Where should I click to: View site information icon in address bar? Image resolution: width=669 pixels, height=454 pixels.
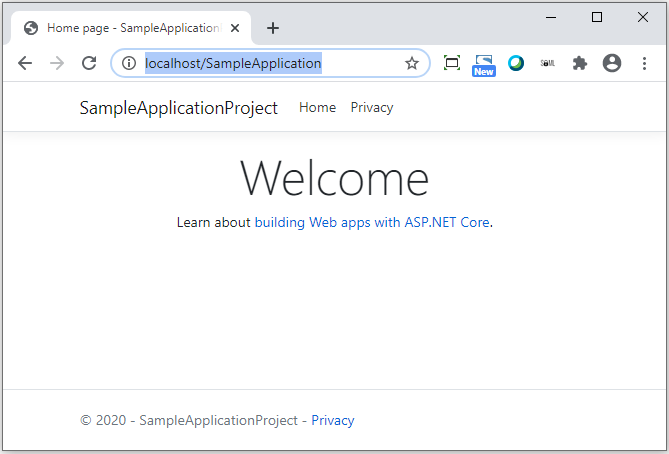click(x=128, y=63)
